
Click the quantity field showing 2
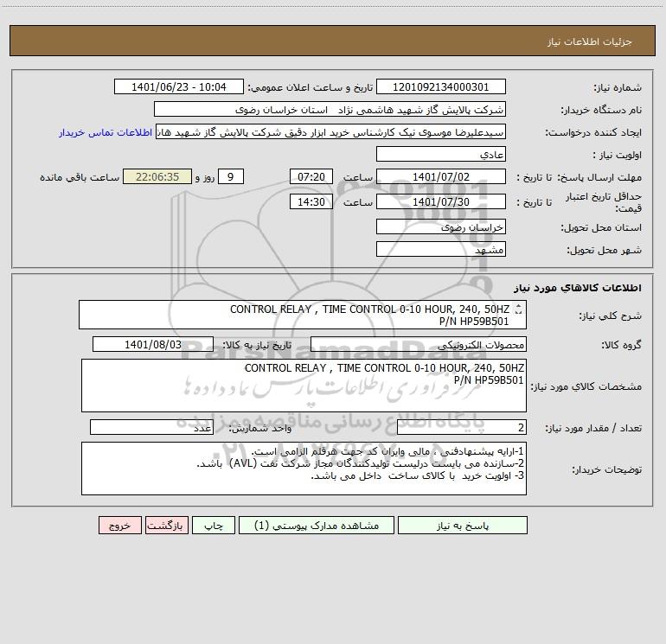click(462, 428)
